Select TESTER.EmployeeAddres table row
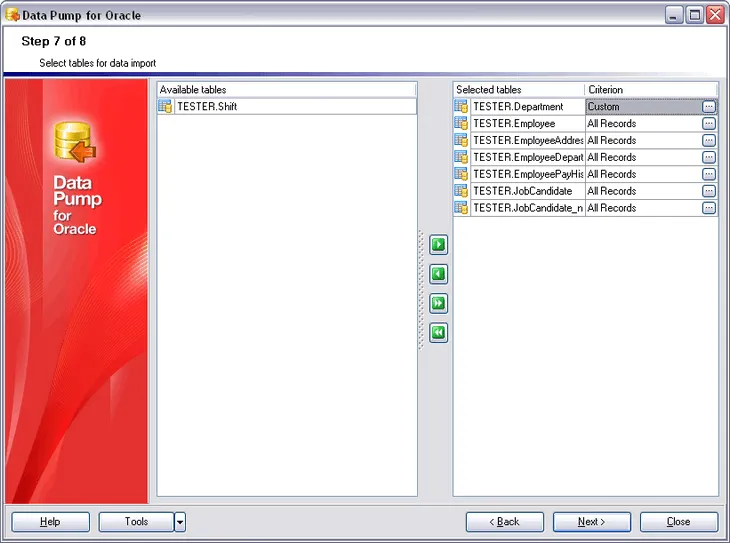The height and width of the screenshot is (543, 730). (x=527, y=140)
